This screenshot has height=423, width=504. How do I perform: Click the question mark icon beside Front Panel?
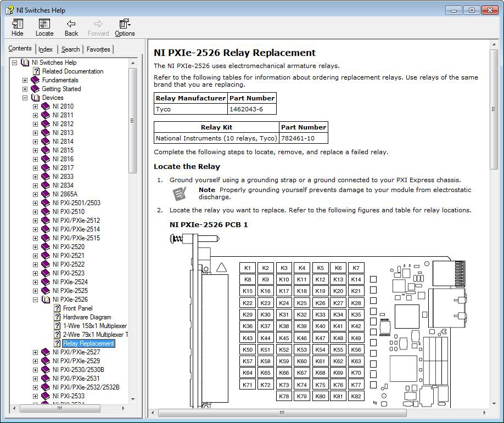[57, 308]
